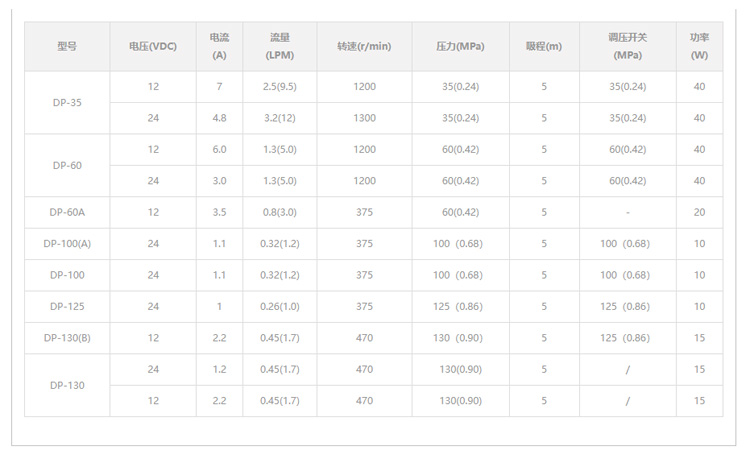Select the 3.5 current value
This screenshot has height=462, width=750.
(x=219, y=212)
